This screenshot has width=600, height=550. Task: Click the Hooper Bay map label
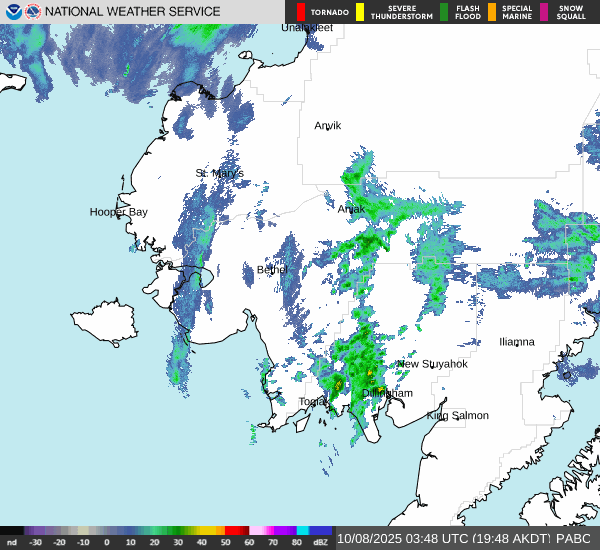(x=118, y=212)
